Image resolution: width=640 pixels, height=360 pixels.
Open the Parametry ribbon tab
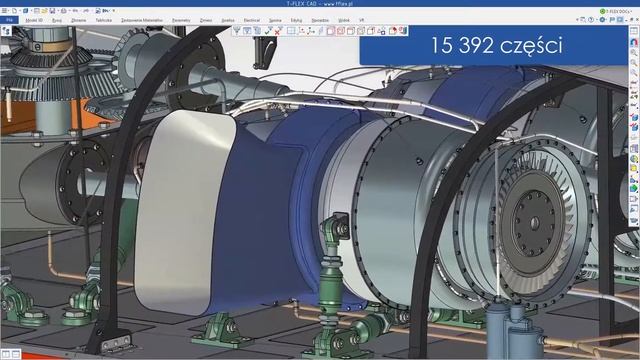pos(181,20)
